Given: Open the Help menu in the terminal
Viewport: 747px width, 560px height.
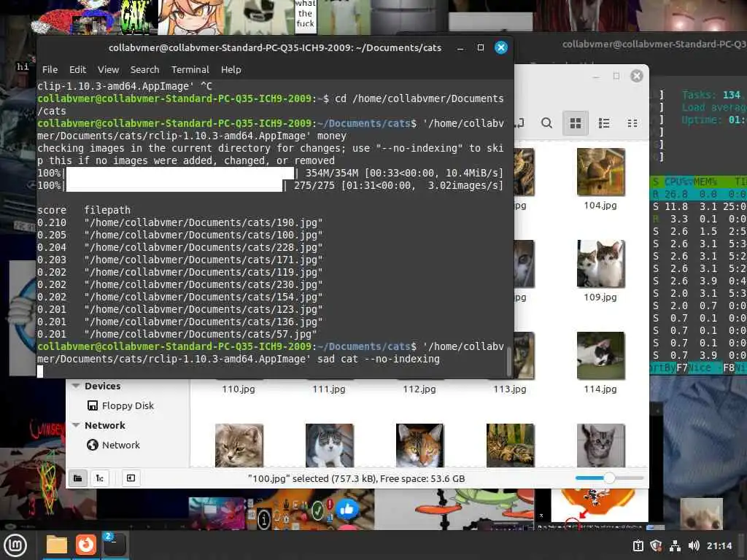Looking at the screenshot, I should coord(231,69).
